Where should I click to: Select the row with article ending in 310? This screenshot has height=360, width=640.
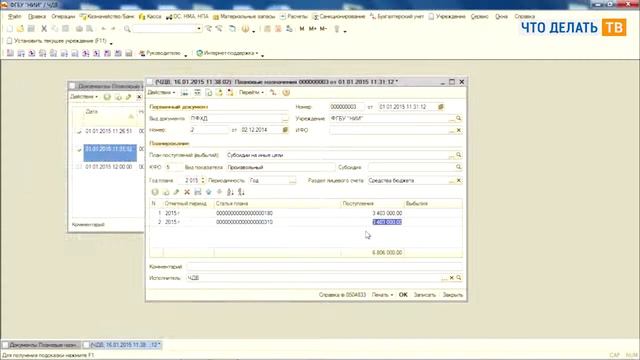[306, 222]
